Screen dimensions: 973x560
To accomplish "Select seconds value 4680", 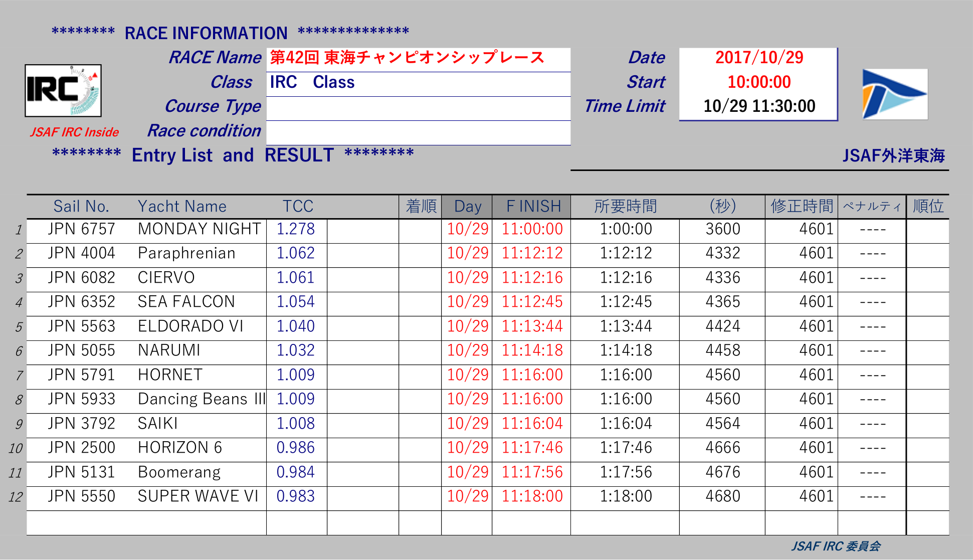I will 723,496.
